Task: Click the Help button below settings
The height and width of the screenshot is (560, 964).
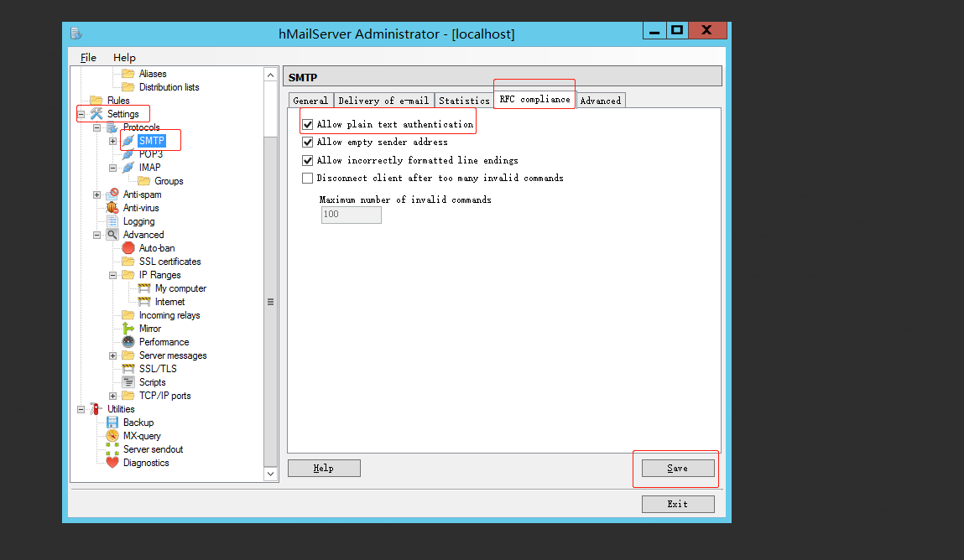Action: (x=324, y=468)
